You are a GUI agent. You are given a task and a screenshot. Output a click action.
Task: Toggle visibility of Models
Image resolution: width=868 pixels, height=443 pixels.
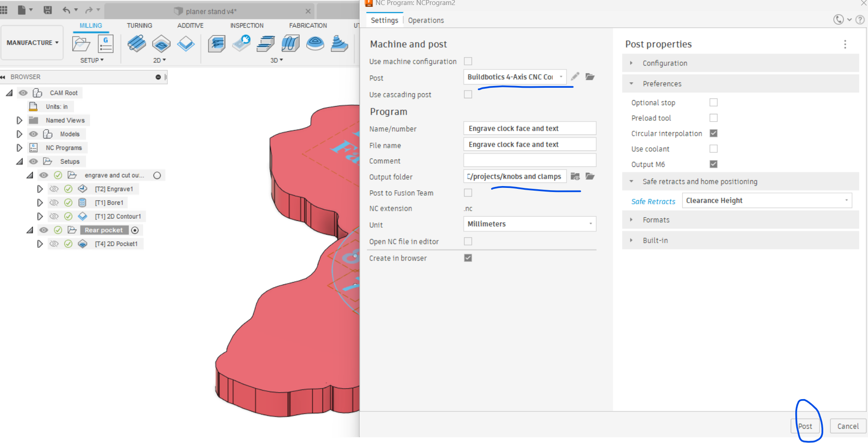(x=33, y=134)
